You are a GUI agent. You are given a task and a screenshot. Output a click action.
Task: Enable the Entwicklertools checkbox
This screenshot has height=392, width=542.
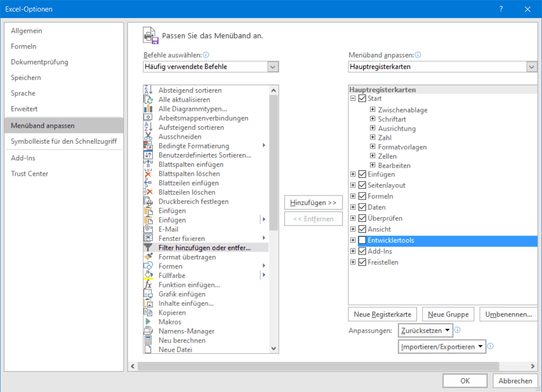point(362,240)
